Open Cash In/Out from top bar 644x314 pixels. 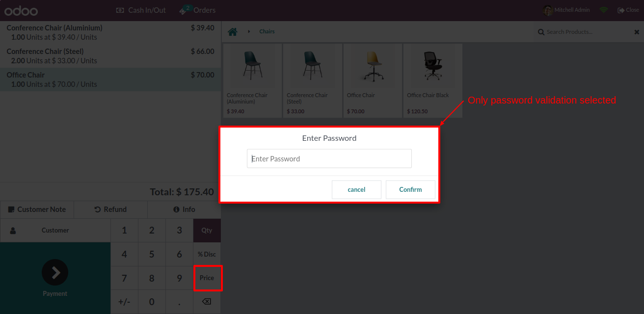[141, 10]
